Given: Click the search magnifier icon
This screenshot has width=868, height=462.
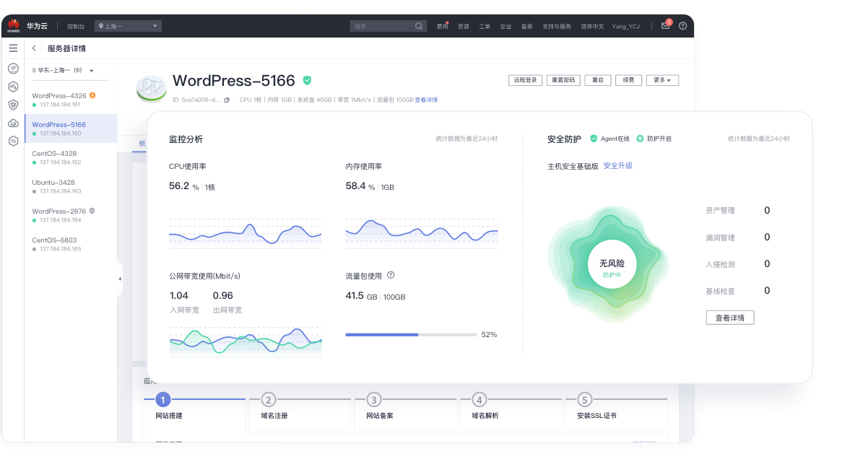Looking at the screenshot, I should click(x=419, y=26).
